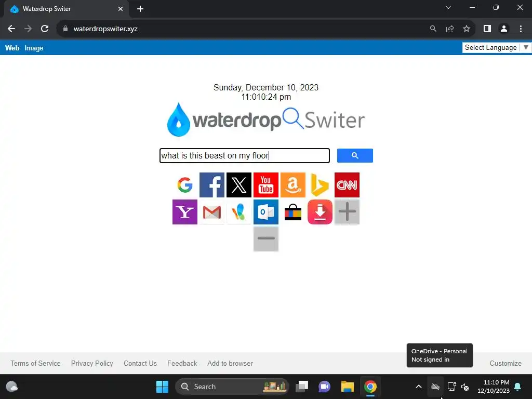Open the Facebook shortcut tile
The height and width of the screenshot is (399, 532).
(x=212, y=185)
